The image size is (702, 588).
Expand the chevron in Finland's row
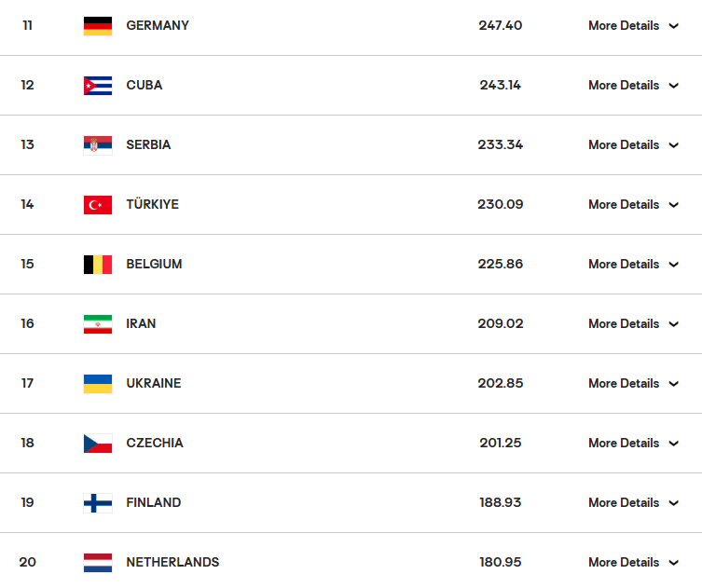pos(674,503)
